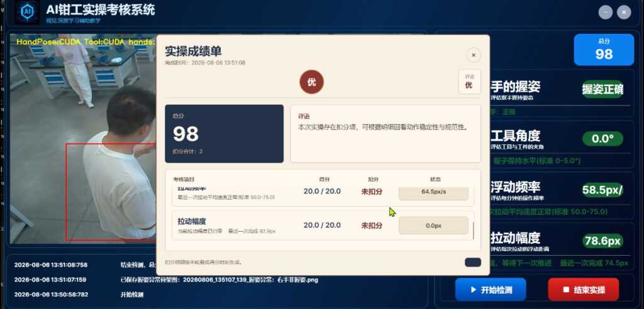Click the AI钳工实操考核系统 app title
644x309 pixels.
click(101, 9)
